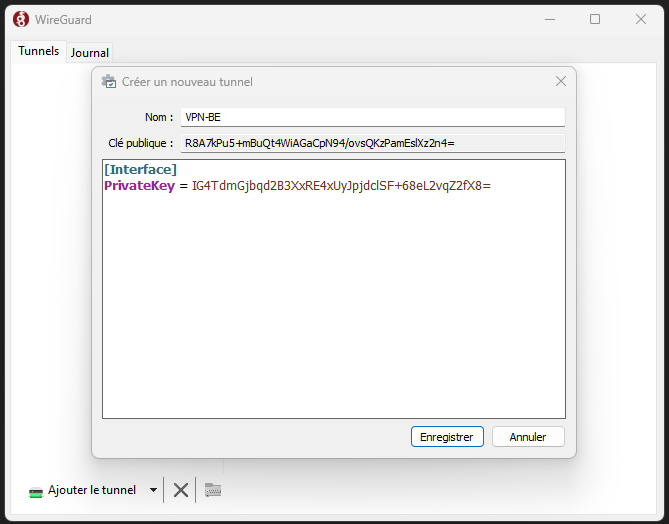Minimize the WireGuard window
This screenshot has width=669, height=524.
point(549,19)
